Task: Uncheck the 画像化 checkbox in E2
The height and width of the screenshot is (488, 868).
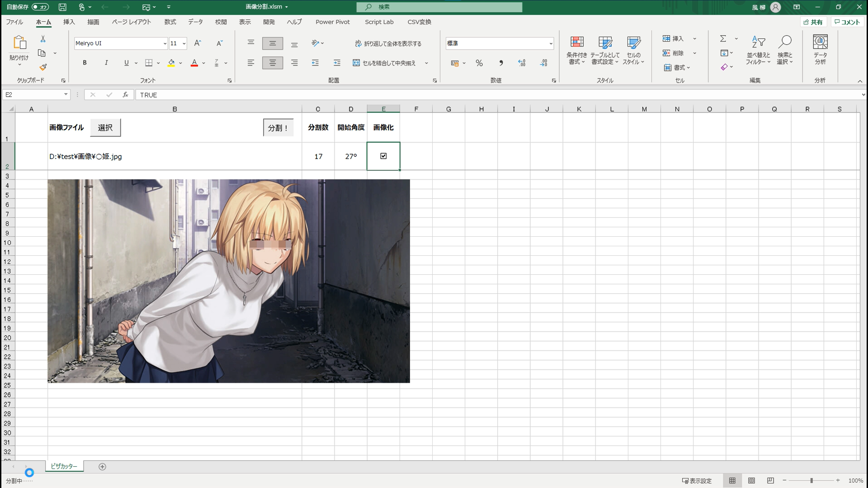Action: pos(383,156)
